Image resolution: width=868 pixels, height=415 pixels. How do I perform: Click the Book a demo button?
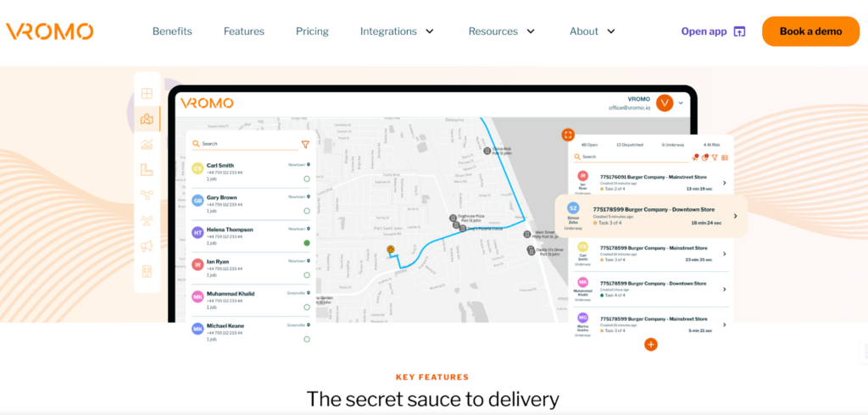coord(810,31)
